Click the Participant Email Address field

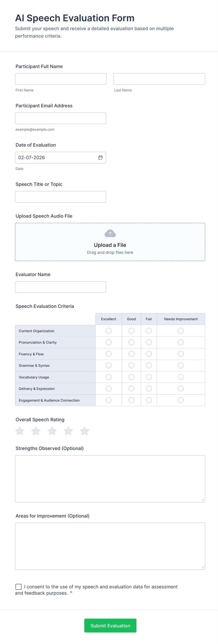pyautogui.click(x=60, y=118)
